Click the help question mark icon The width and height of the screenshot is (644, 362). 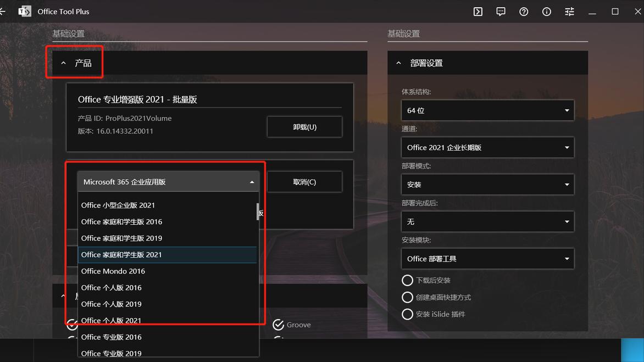click(x=523, y=11)
